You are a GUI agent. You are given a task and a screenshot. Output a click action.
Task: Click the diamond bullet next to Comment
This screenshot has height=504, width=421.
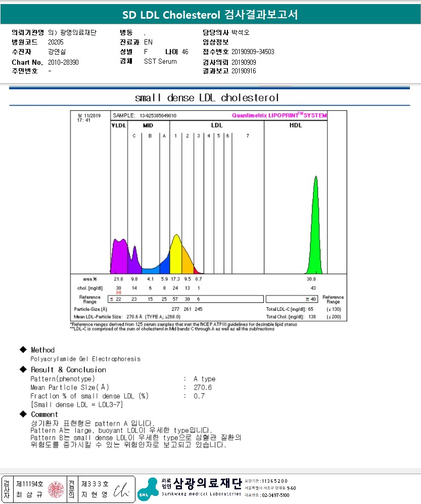pyautogui.click(x=23, y=414)
